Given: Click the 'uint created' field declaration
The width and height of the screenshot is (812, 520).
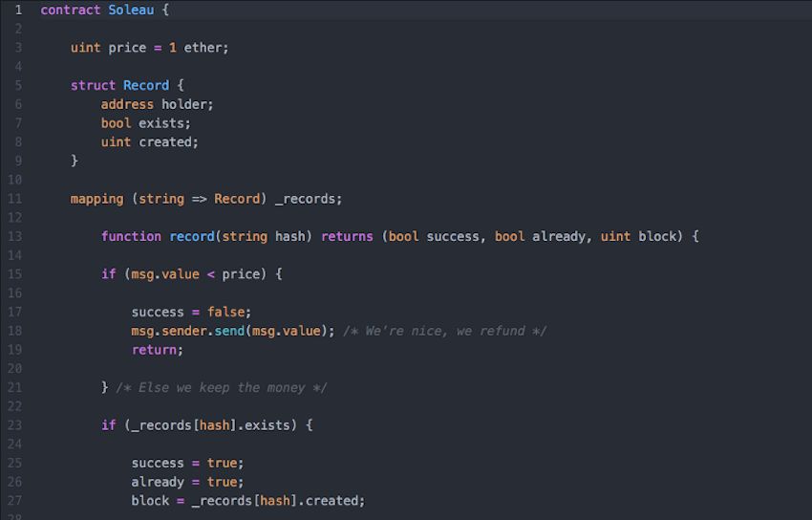Looking at the screenshot, I should pyautogui.click(x=150, y=141).
